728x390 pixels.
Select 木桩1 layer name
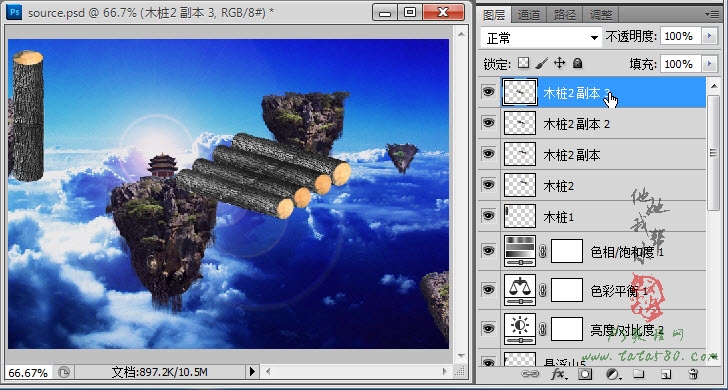coord(559,217)
